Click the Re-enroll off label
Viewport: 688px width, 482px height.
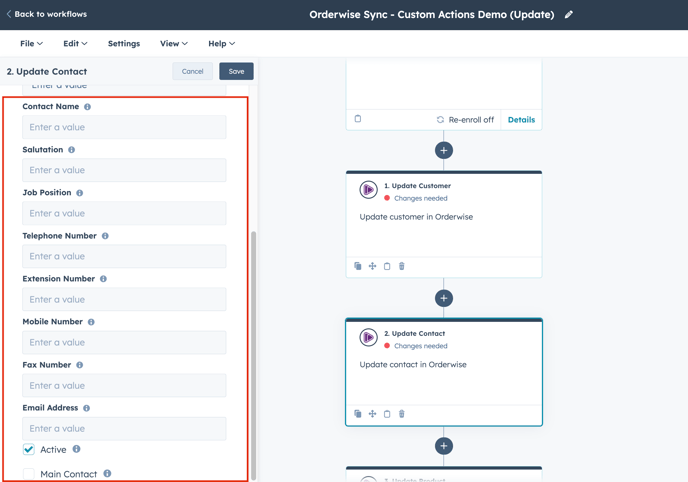(471, 120)
